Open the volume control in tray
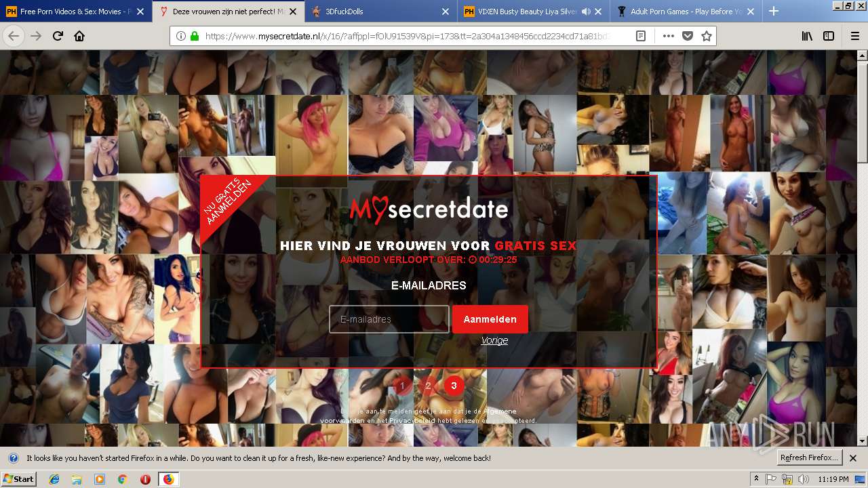The height and width of the screenshot is (488, 868). [804, 479]
